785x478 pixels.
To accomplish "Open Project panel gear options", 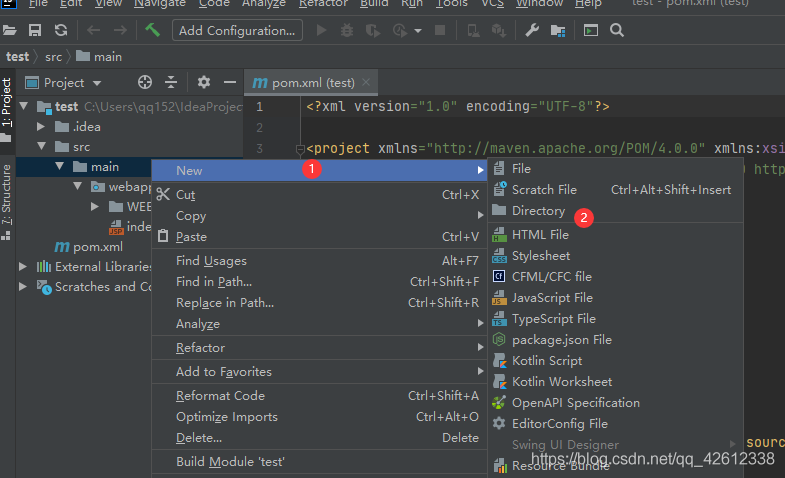I will (204, 82).
